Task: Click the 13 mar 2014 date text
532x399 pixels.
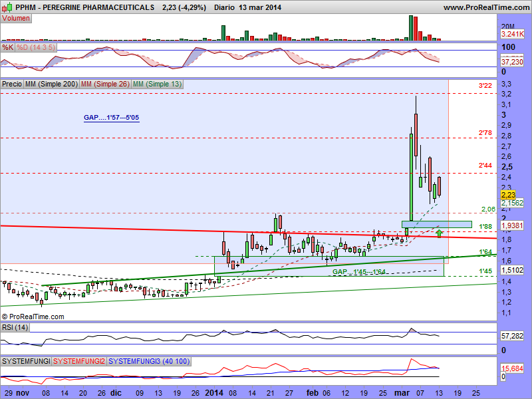Action: tap(260, 7)
